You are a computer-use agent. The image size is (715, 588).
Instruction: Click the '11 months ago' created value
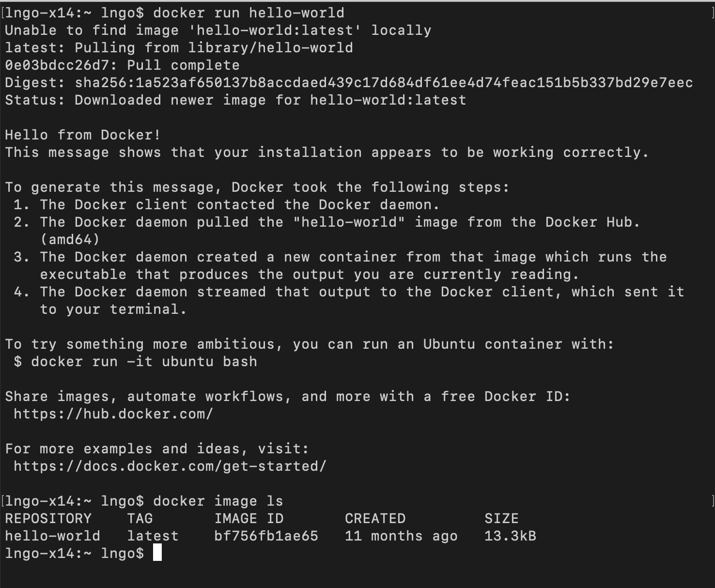(401, 536)
